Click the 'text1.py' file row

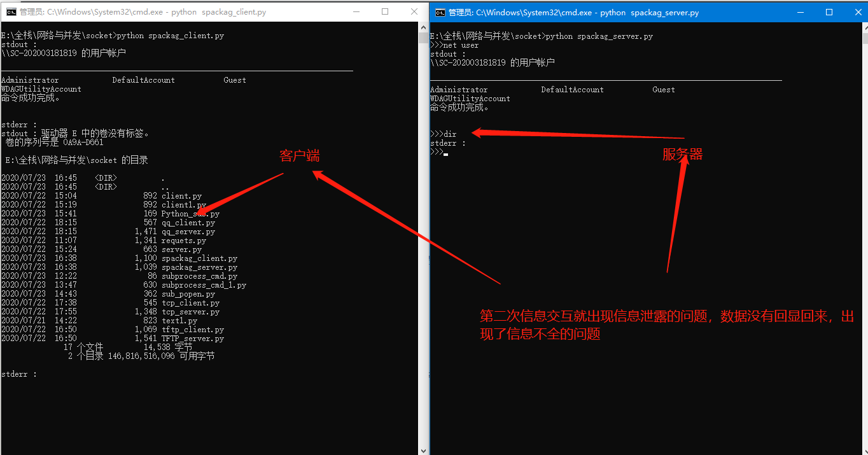pos(99,321)
